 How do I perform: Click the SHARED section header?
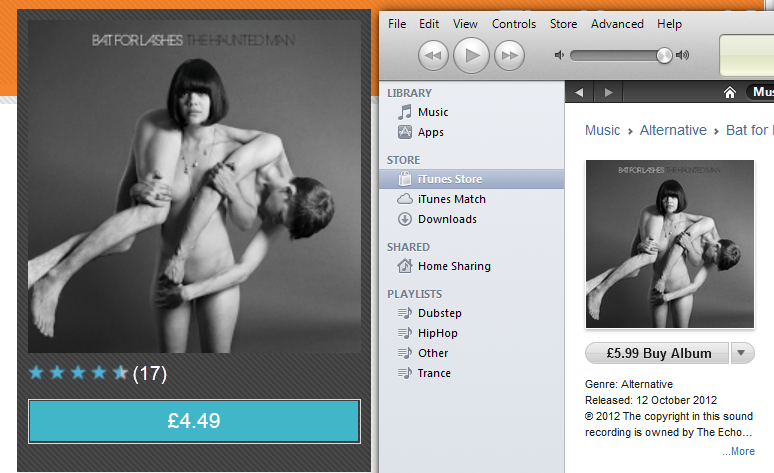point(408,247)
